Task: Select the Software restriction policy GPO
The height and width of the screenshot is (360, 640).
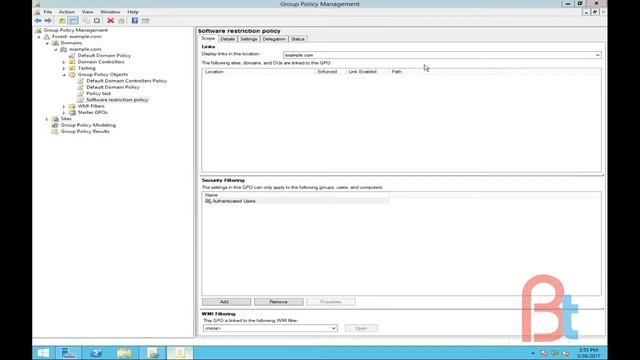Action: pyautogui.click(x=117, y=100)
